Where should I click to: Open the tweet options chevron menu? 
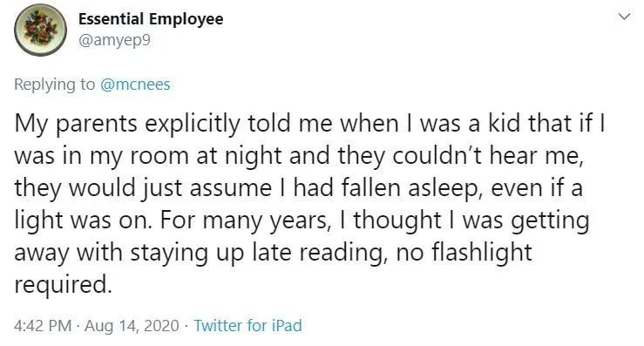(624, 17)
